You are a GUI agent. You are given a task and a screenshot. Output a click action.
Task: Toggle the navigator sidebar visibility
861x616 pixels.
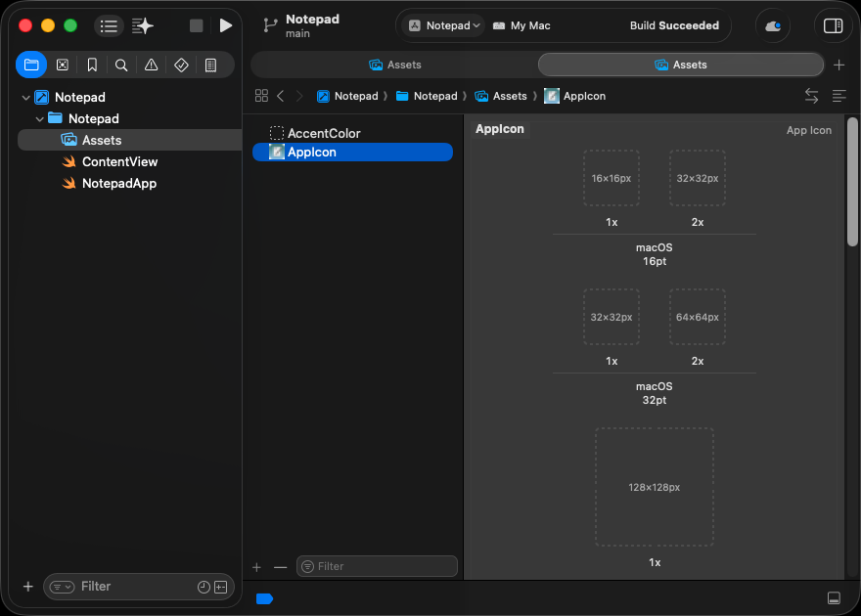pyautogui.click(x=109, y=25)
